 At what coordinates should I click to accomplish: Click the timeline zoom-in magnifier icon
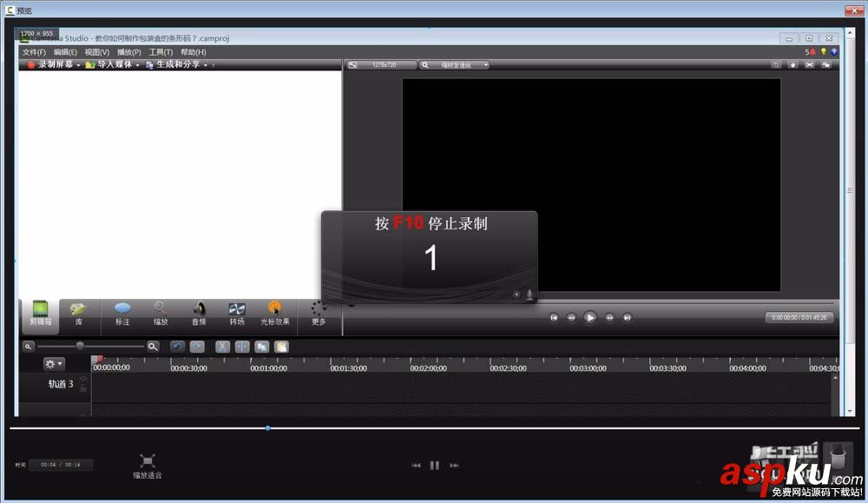pos(153,347)
